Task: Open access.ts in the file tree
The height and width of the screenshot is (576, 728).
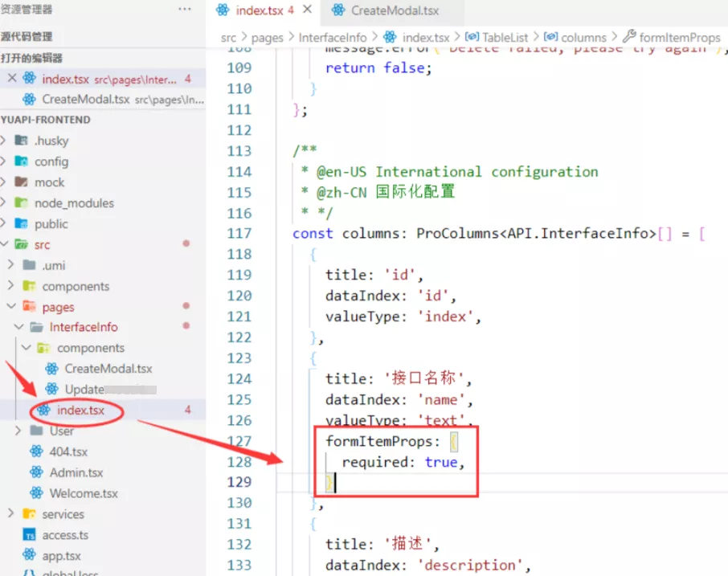Action: (x=65, y=535)
